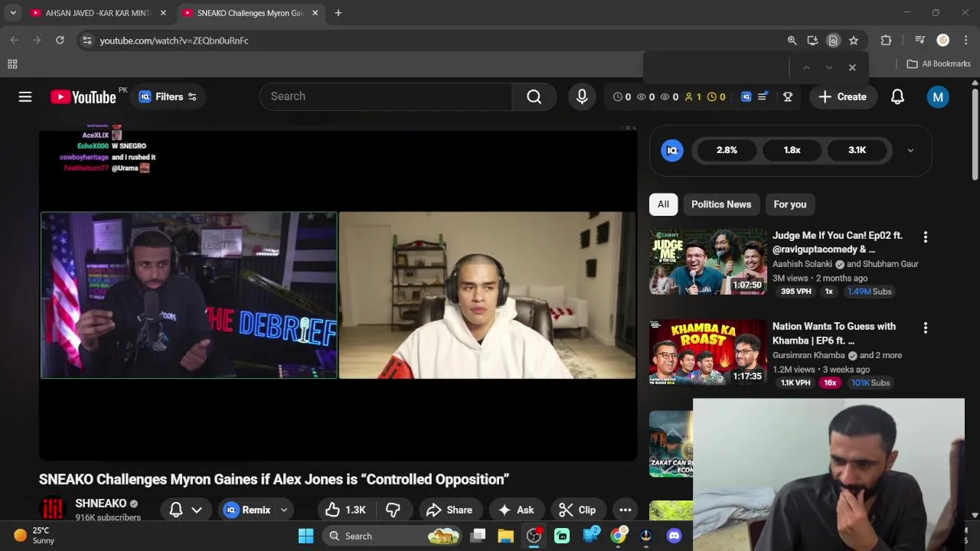Open the vidIQ list menu icon

tap(763, 96)
